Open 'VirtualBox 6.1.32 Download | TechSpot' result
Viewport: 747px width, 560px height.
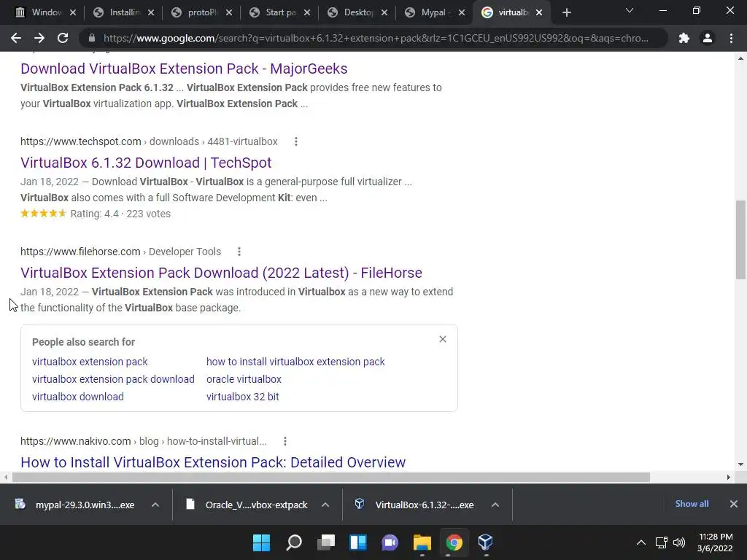point(146,163)
